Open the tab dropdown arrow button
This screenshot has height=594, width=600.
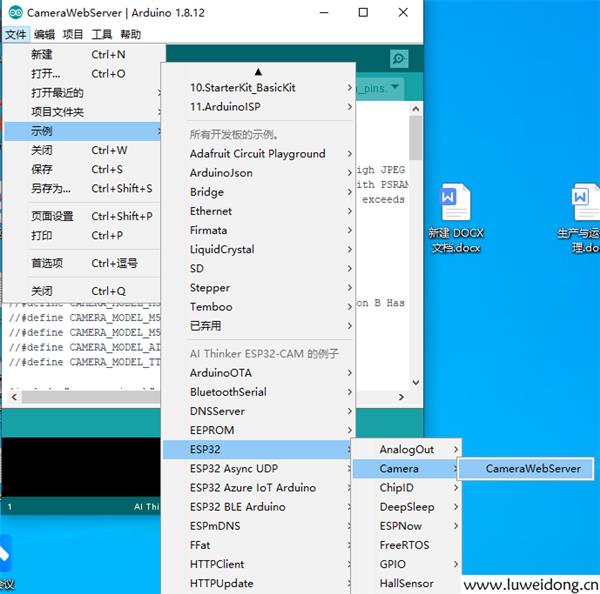tap(397, 88)
